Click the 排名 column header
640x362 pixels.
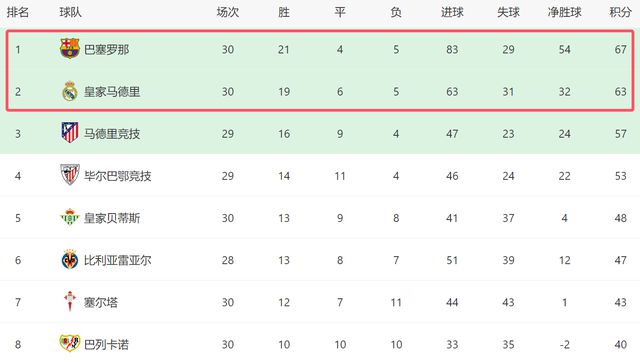18,12
